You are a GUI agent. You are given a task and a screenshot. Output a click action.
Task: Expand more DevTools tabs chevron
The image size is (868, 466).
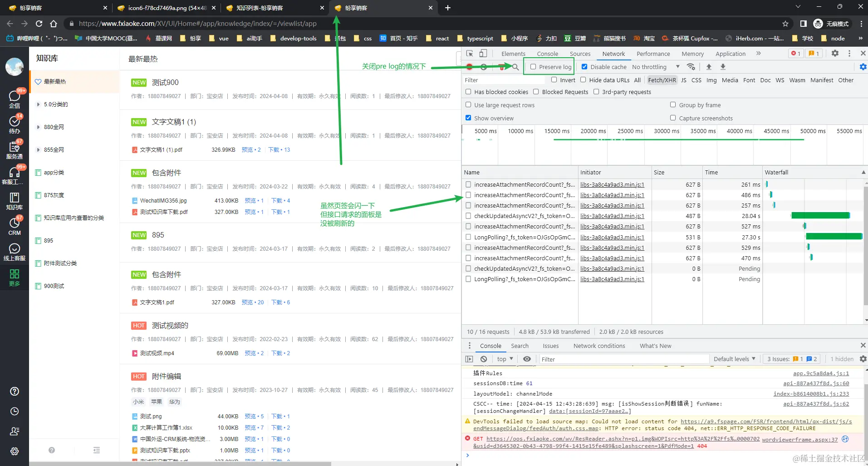coord(758,54)
